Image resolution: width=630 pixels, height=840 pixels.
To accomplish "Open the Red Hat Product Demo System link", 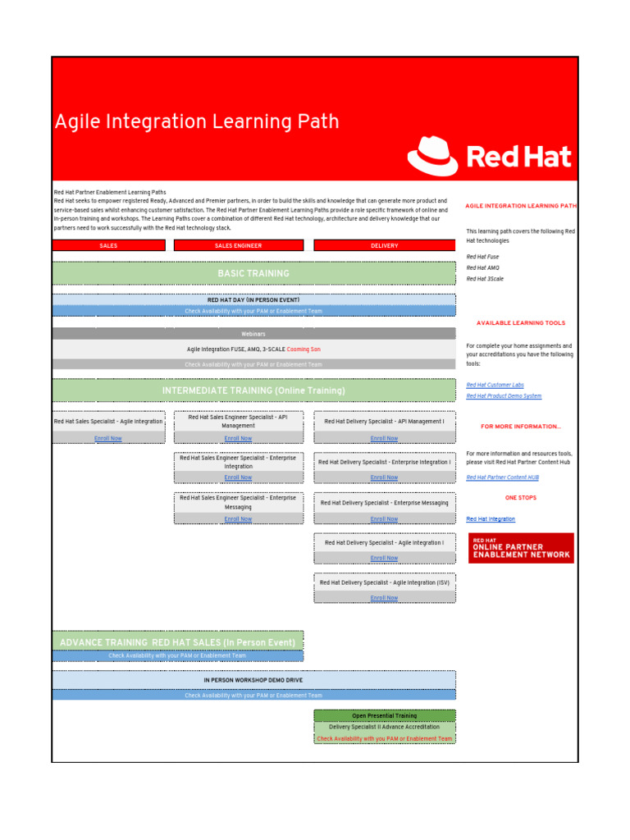I will 504,396.
